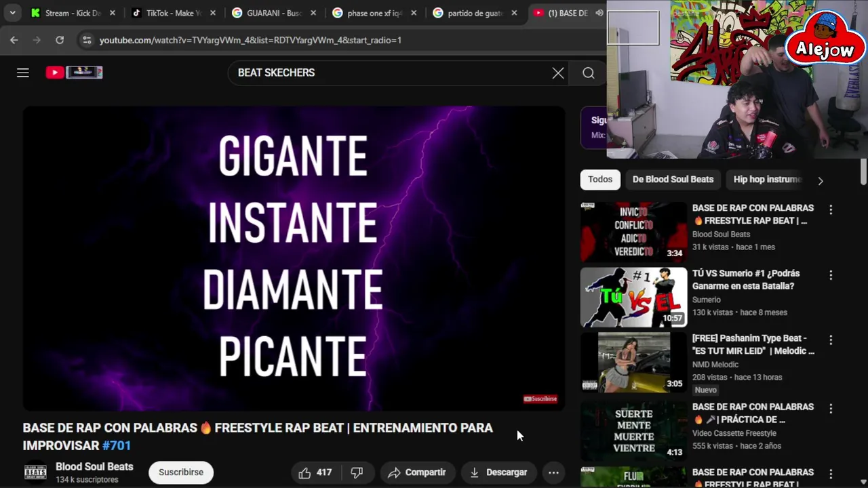This screenshot has width=868, height=488.
Task: Open TÚ VS Sumerio #1 video title
Action: click(x=746, y=279)
